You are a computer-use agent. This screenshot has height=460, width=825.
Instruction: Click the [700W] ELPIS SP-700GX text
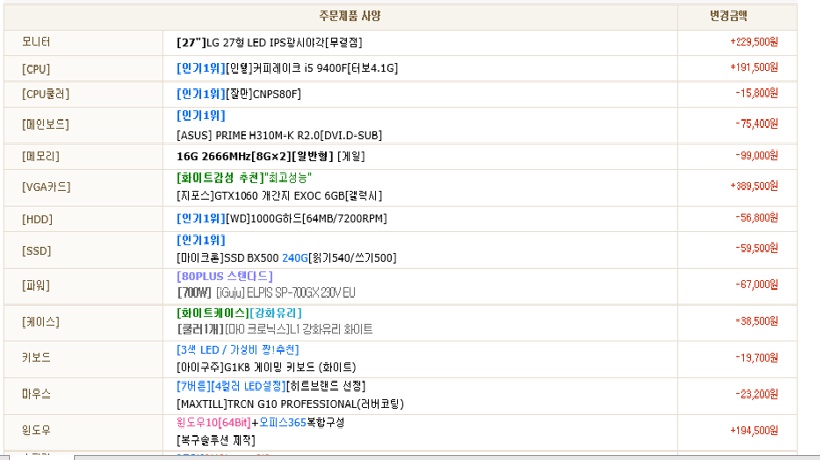(266, 293)
